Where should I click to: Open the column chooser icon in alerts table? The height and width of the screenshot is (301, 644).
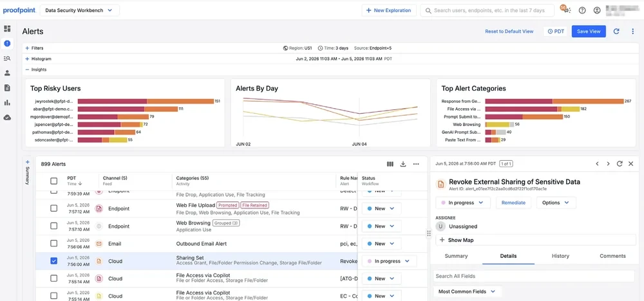pyautogui.click(x=390, y=164)
